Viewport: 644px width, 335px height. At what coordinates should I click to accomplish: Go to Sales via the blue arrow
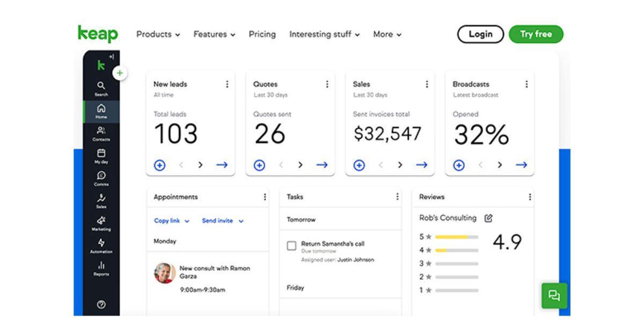(422, 165)
